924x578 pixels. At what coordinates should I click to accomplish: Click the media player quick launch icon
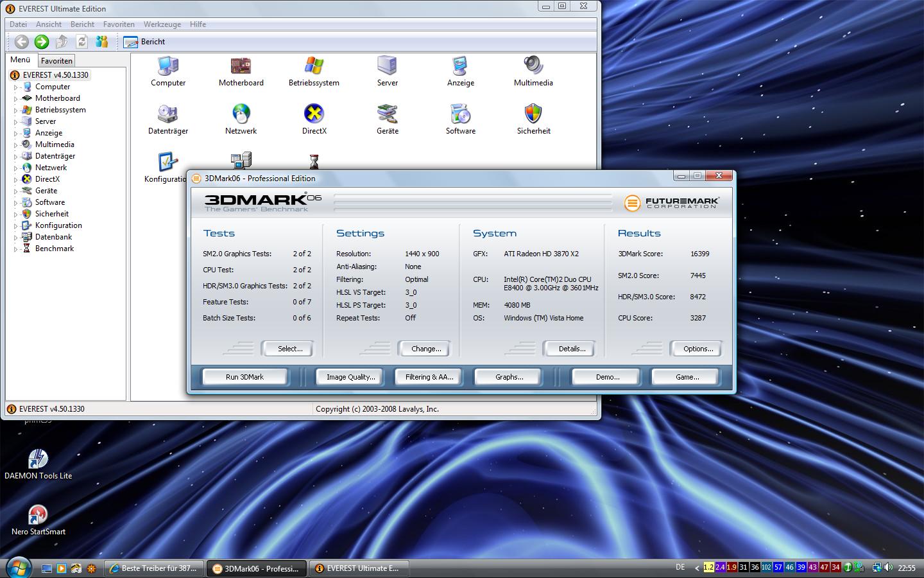tap(61, 568)
